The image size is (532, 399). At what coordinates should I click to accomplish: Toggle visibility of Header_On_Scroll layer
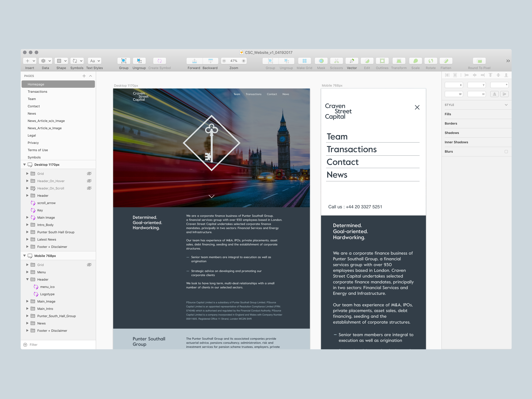click(x=89, y=188)
